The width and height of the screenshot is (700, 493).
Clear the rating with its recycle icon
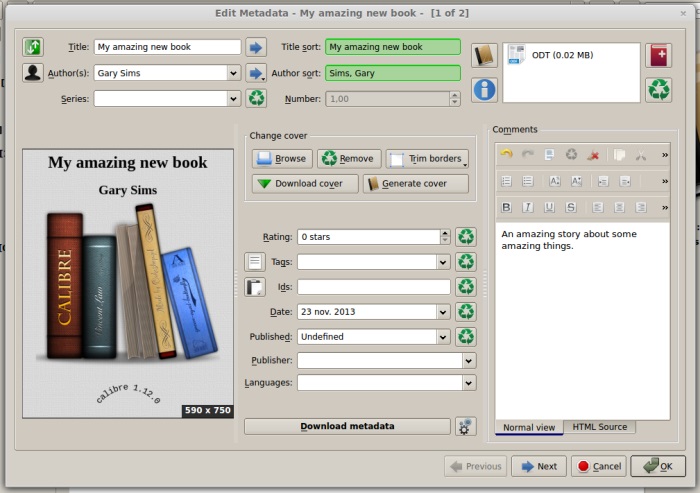pyautogui.click(x=466, y=237)
